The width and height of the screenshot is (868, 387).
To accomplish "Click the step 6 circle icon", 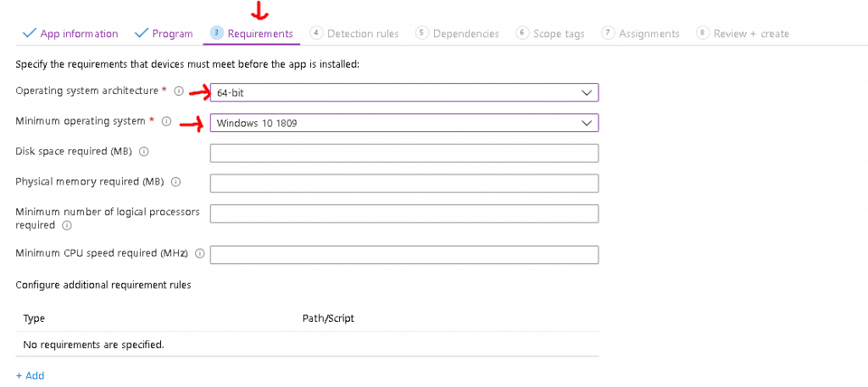I will click(522, 33).
